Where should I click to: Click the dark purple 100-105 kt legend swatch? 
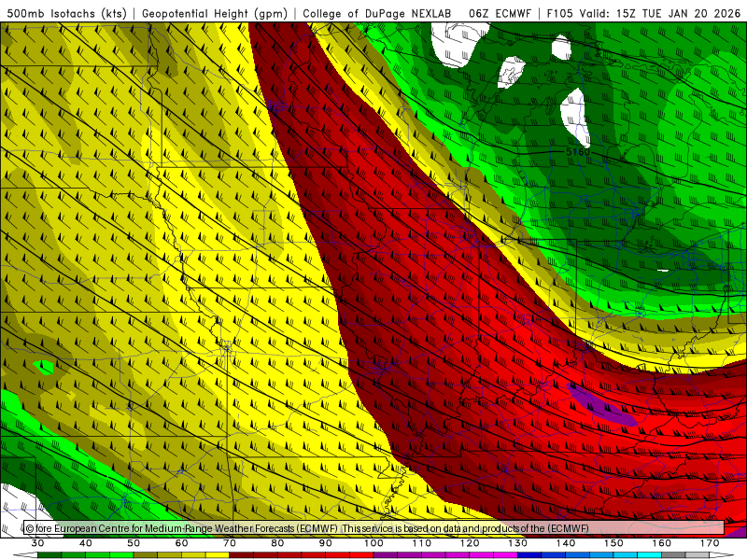386,555
